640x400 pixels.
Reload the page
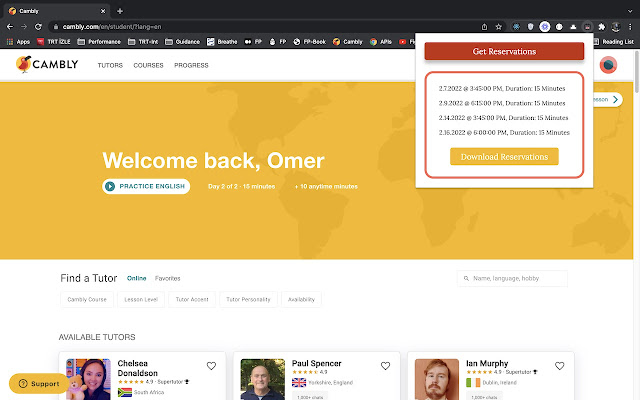point(38,27)
